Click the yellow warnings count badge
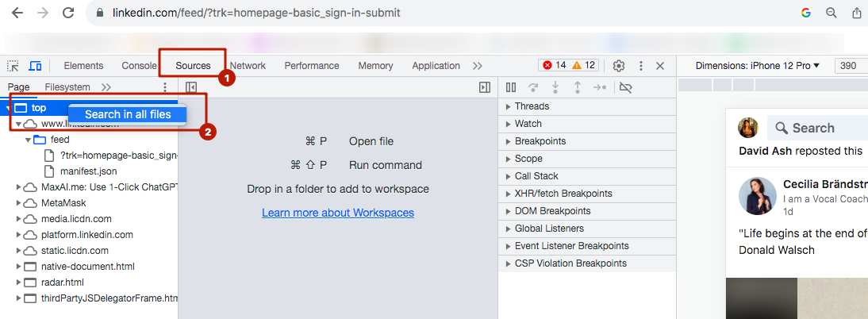868x319 pixels. pos(583,65)
